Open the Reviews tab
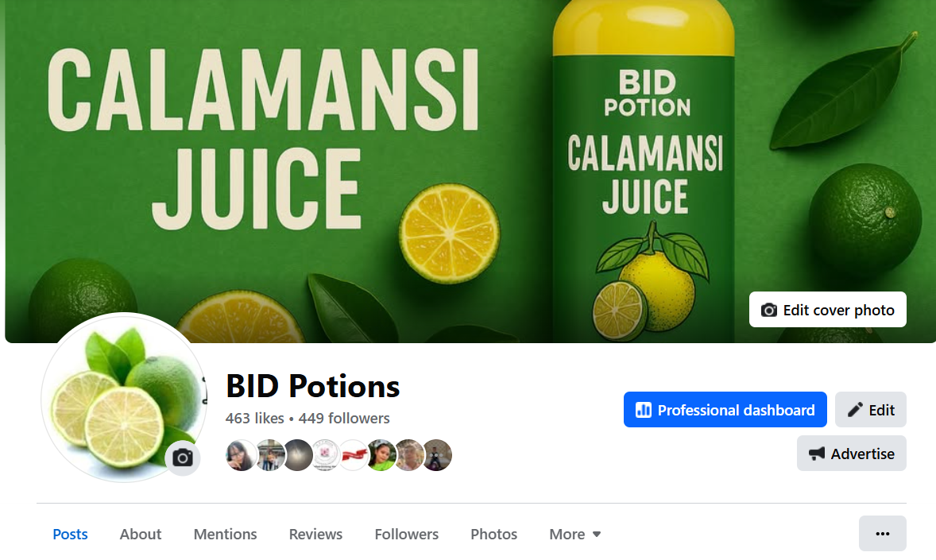 (315, 535)
